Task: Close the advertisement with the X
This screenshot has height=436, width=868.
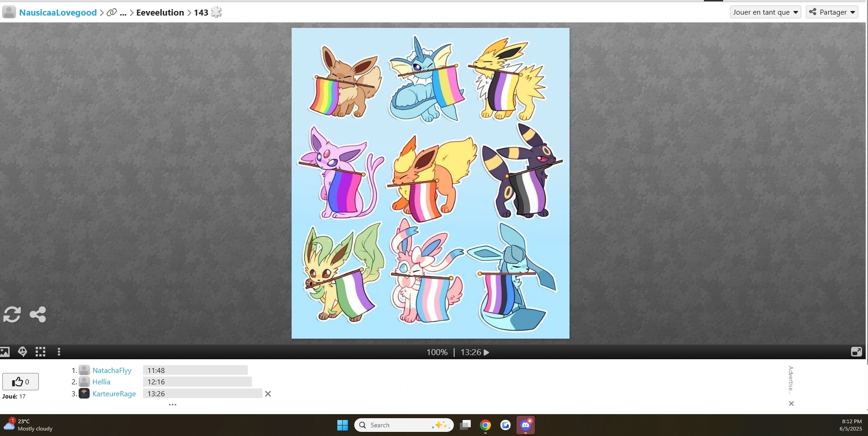Action: click(791, 404)
